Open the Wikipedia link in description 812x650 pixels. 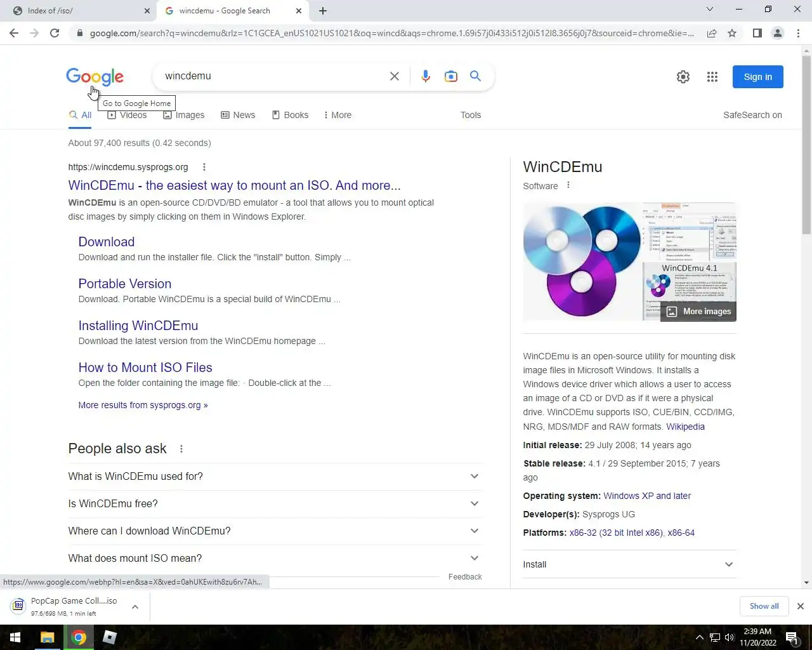pyautogui.click(x=685, y=427)
